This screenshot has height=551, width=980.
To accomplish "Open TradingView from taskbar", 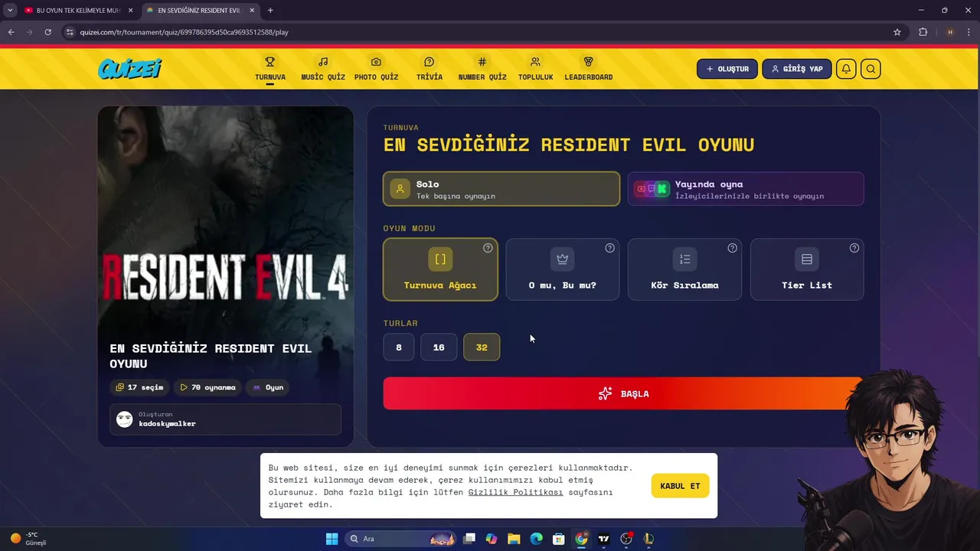I will tap(604, 539).
